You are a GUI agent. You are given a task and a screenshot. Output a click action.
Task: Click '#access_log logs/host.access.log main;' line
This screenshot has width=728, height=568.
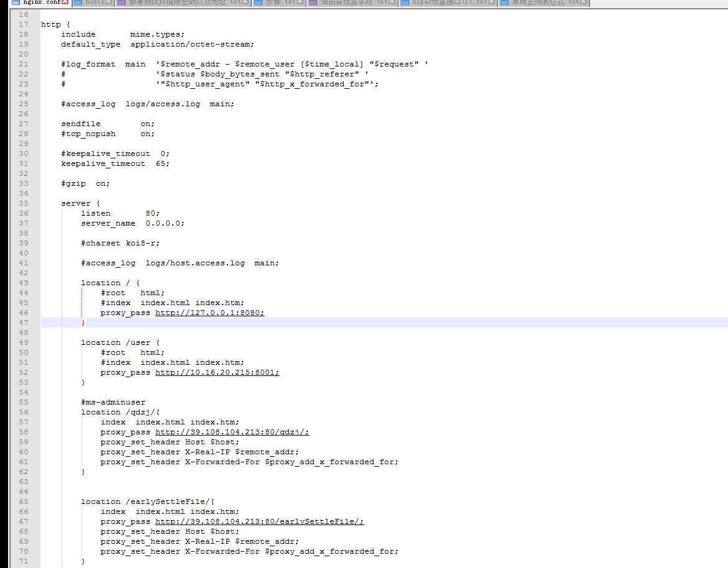coord(180,263)
